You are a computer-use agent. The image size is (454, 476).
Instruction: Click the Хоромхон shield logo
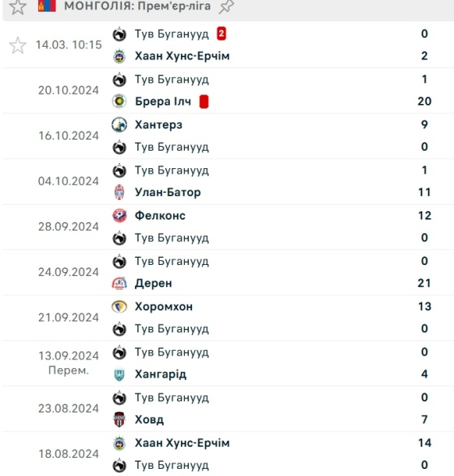click(119, 306)
